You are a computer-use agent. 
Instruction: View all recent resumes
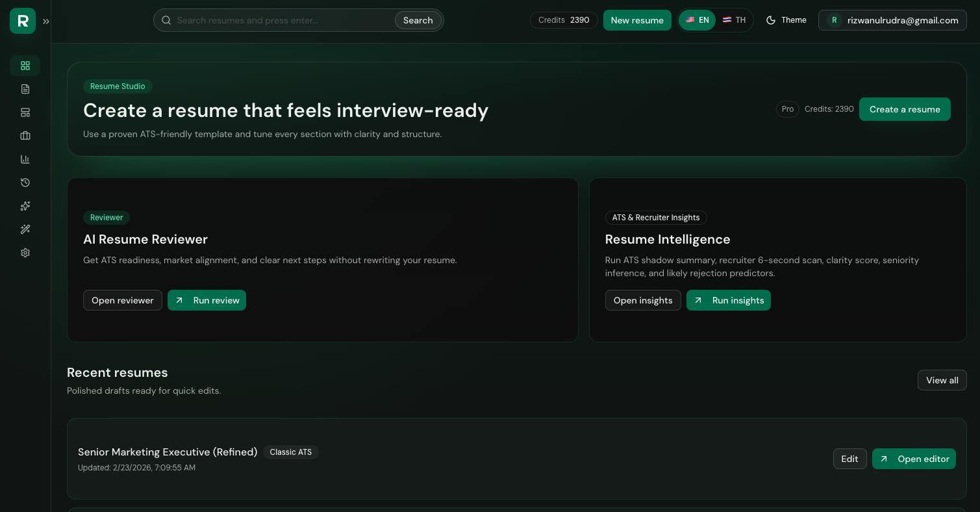pyautogui.click(x=942, y=380)
